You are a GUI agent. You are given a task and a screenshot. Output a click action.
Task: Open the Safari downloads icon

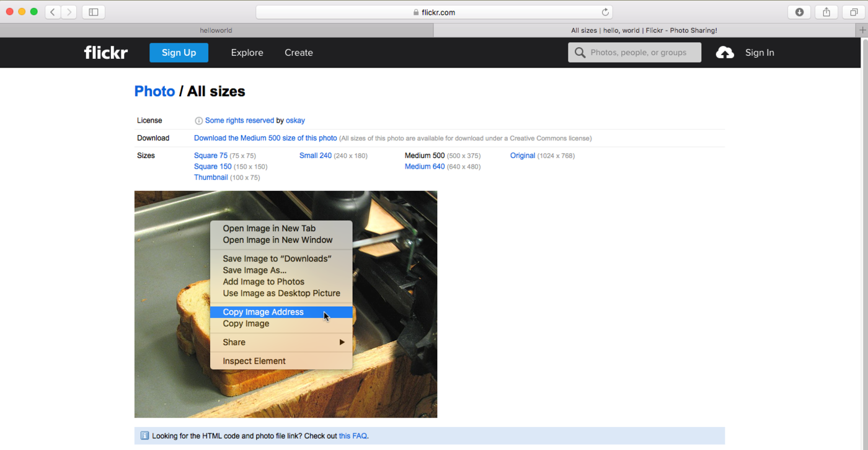[799, 12]
